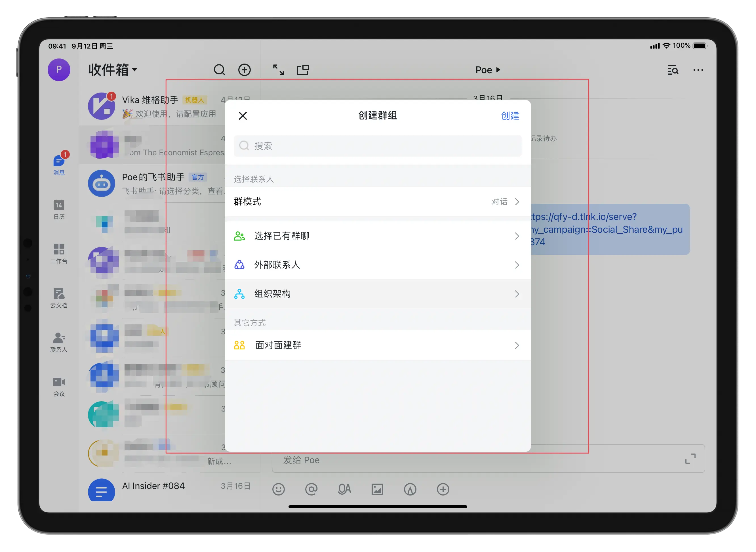
Task: Click the 对话 value in 群模式 row
Action: (x=499, y=202)
